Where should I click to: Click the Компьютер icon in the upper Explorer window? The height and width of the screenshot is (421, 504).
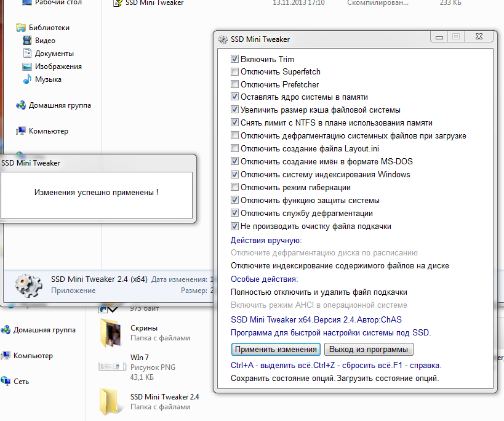pyautogui.click(x=21, y=131)
